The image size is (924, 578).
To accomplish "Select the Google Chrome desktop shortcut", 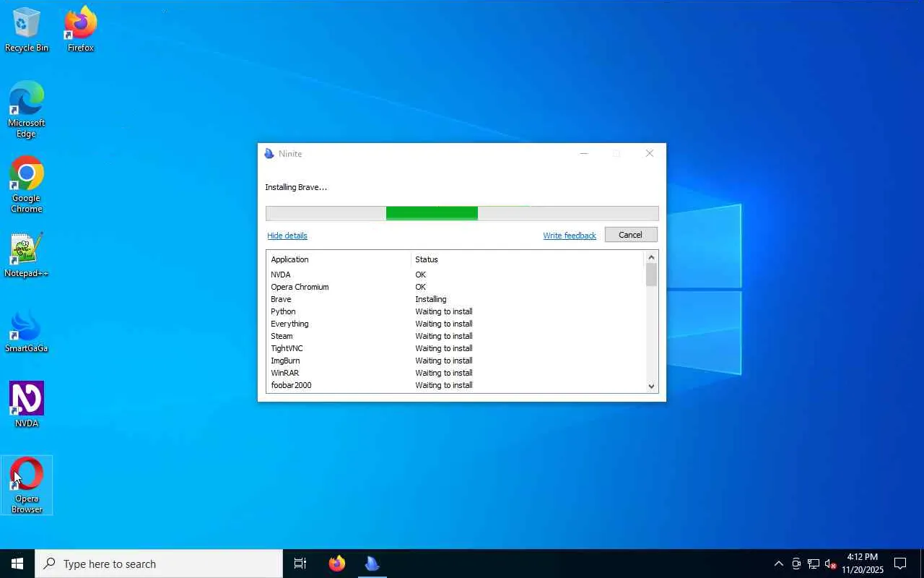I will (x=27, y=185).
